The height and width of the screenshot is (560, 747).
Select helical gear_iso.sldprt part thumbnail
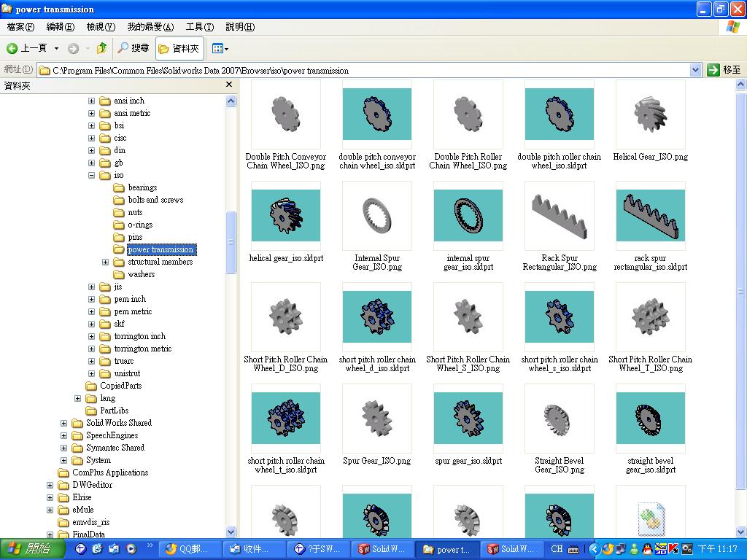pos(286,216)
